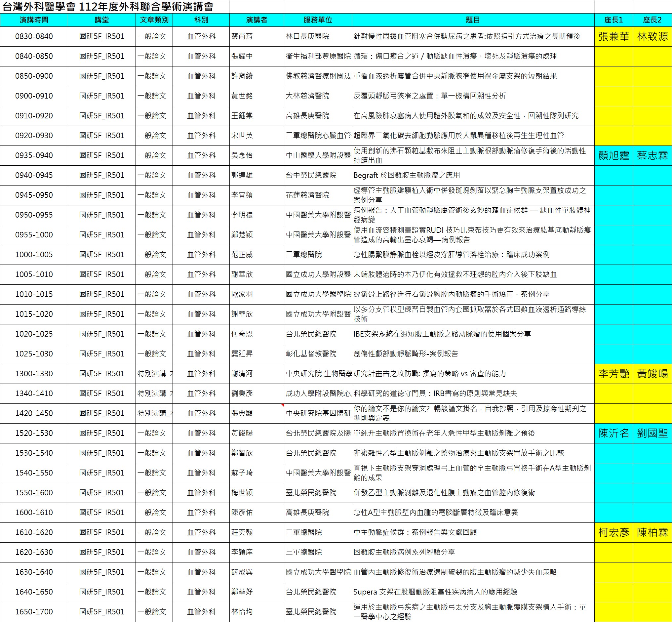Click the title cell 台灣外科醫學會 112年度外科聯合學術演講會
Image resolution: width=672 pixels, height=622 pixels.
click(x=108, y=7)
